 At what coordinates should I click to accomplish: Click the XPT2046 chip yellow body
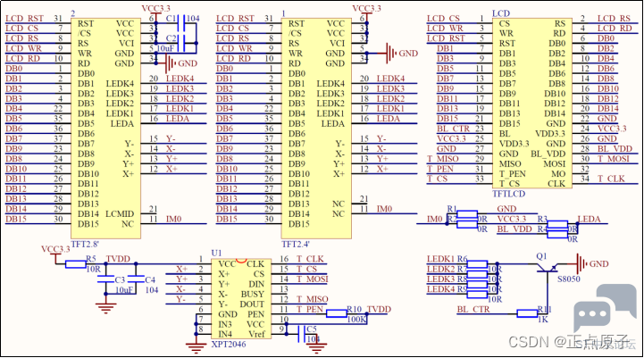[x=241, y=299]
